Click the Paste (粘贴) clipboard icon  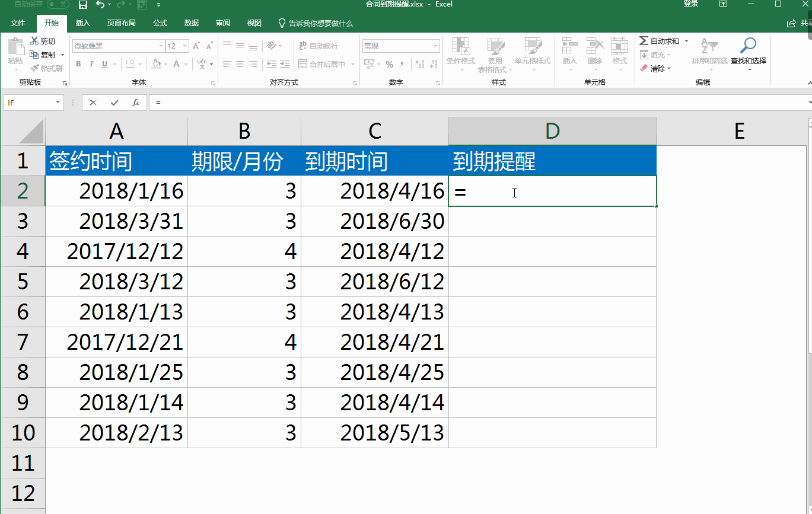click(15, 47)
